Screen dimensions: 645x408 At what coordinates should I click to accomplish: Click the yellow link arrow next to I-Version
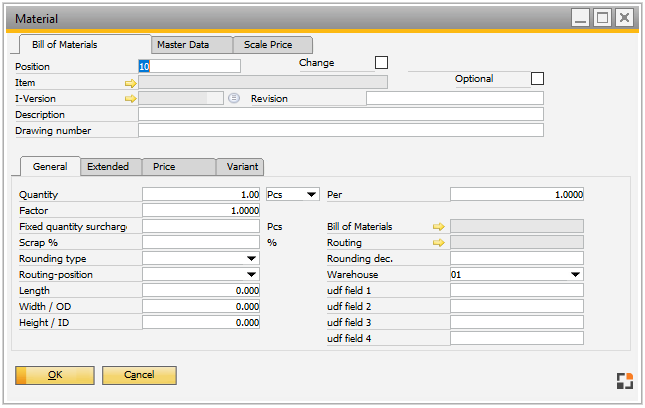[130, 98]
